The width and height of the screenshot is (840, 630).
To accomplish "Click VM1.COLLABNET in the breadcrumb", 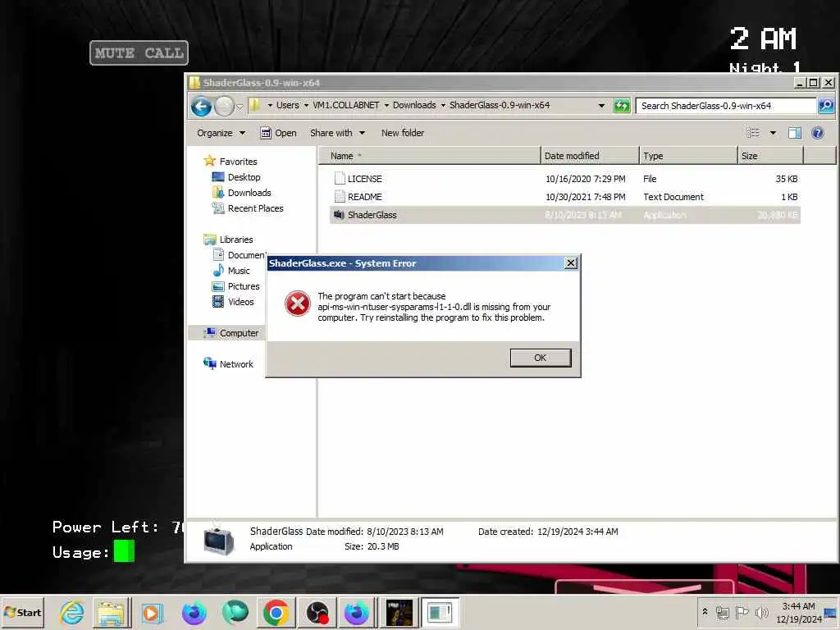I will point(345,105).
